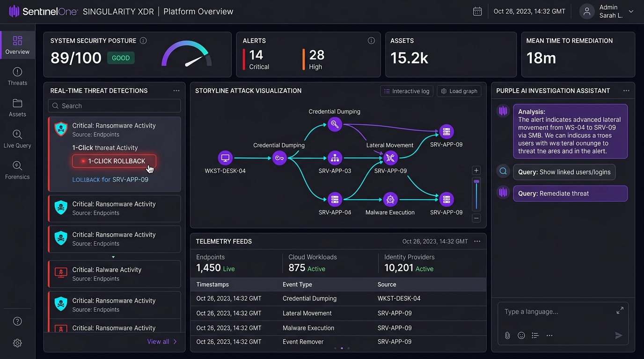644x359 pixels.
Task: Select the SRV-APP-03 node
Action: [x=335, y=158]
